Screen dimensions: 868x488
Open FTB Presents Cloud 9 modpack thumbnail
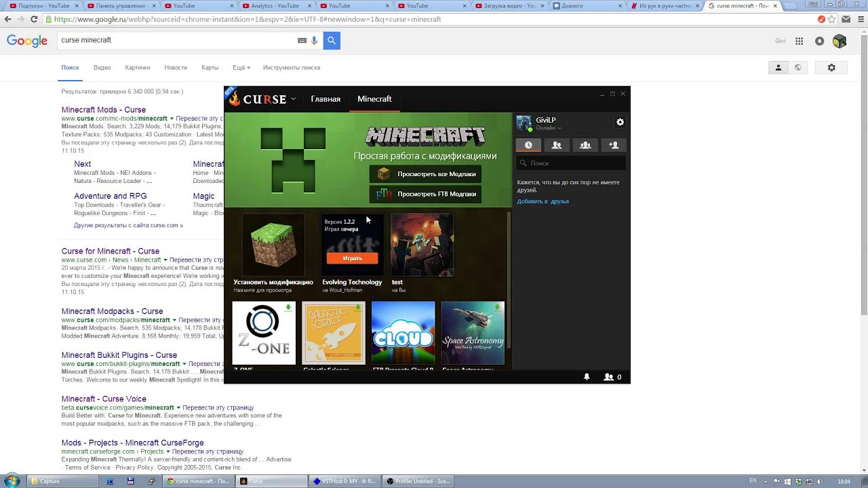click(403, 333)
